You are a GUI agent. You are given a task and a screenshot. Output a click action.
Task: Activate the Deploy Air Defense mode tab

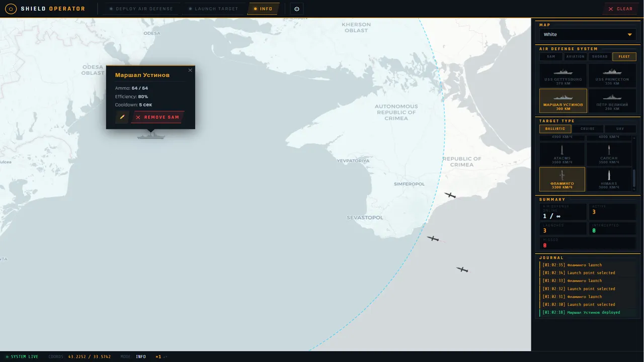[141, 9]
